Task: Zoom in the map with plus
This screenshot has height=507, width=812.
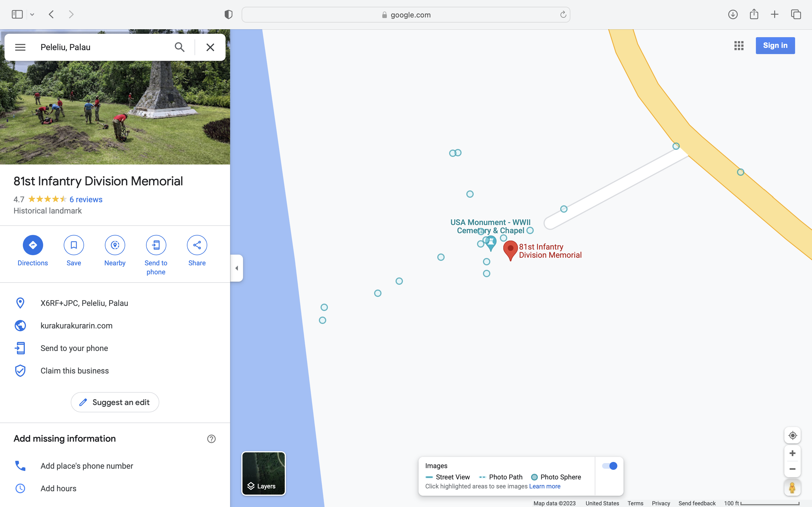Action: point(793,453)
